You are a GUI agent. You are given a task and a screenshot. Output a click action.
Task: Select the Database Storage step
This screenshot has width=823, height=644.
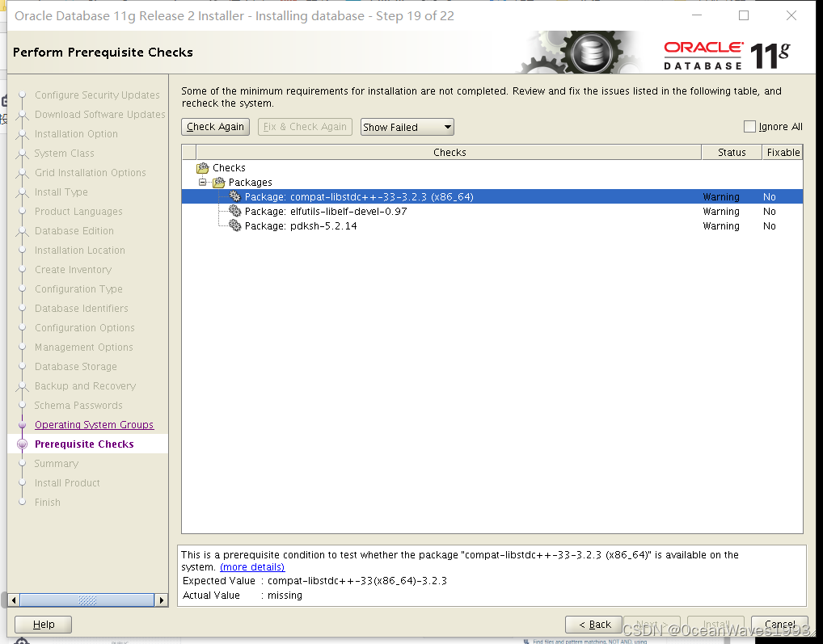click(x=75, y=367)
